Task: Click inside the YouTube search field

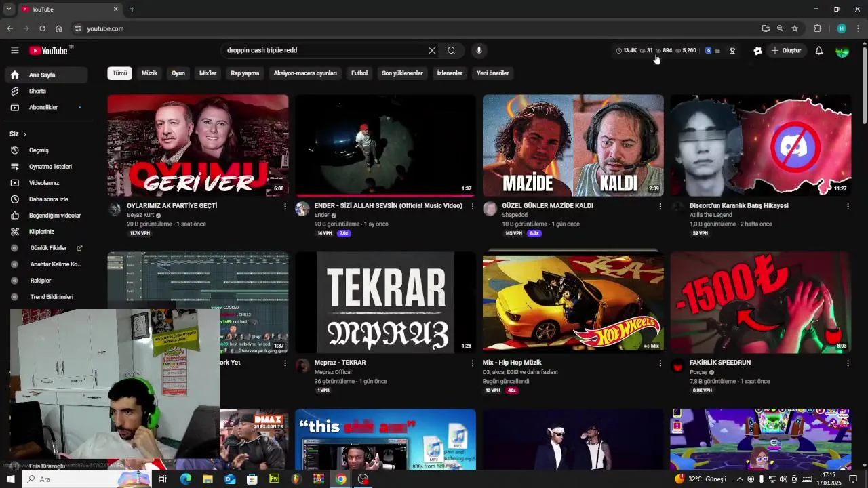Action: click(x=325, y=50)
